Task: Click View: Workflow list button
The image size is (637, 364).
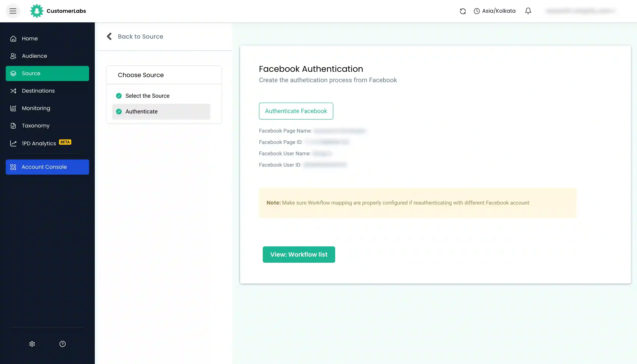Action: (299, 255)
